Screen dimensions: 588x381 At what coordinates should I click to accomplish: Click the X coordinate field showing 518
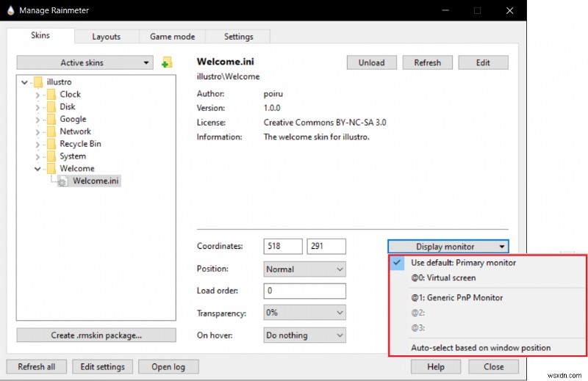(x=283, y=246)
